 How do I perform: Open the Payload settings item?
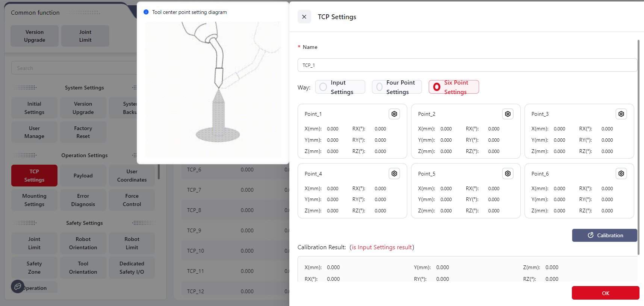[83, 176]
